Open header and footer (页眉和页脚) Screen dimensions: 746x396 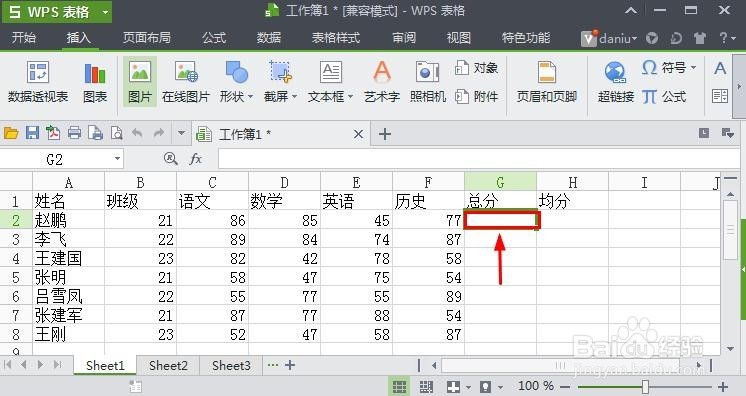point(547,82)
